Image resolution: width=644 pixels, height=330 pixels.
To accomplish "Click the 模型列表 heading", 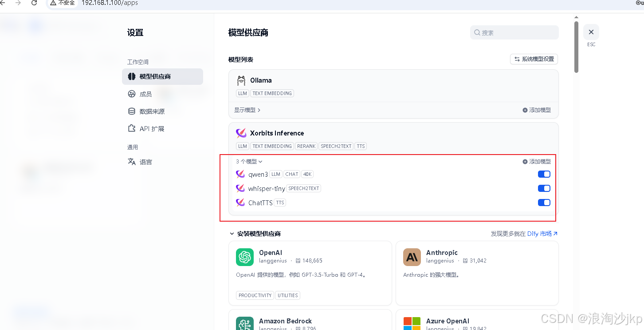I will pos(241,60).
